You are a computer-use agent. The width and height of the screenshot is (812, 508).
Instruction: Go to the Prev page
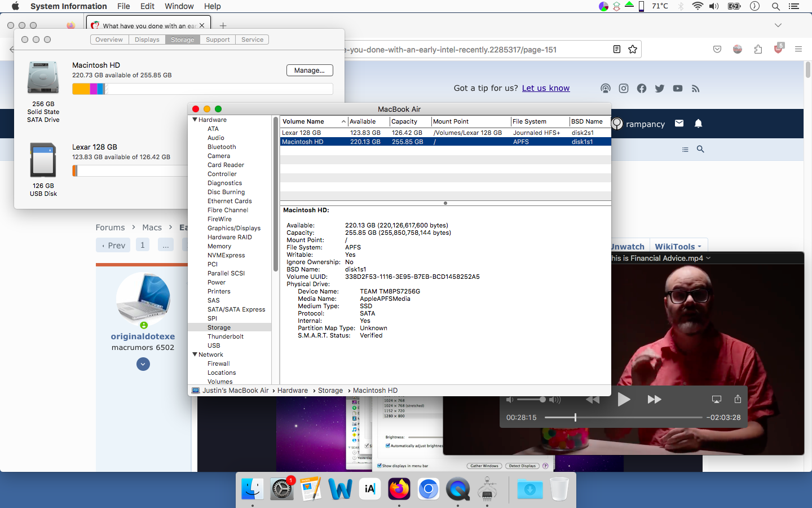[113, 245]
